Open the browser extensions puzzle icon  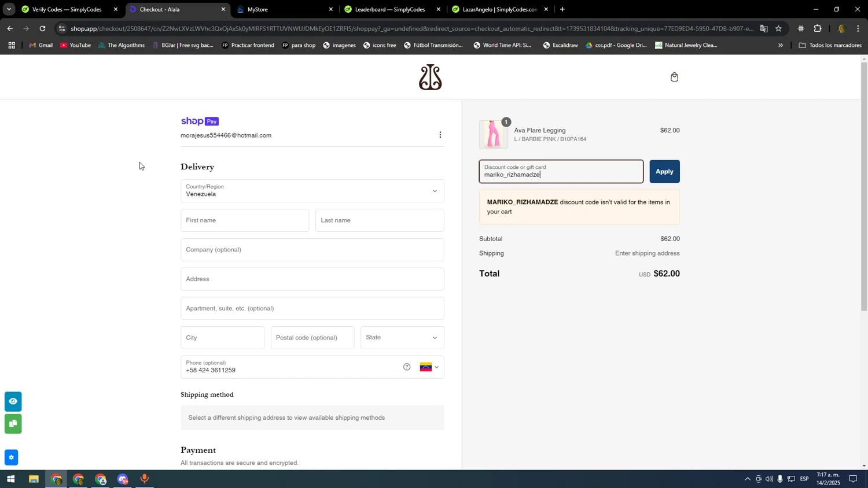click(818, 28)
